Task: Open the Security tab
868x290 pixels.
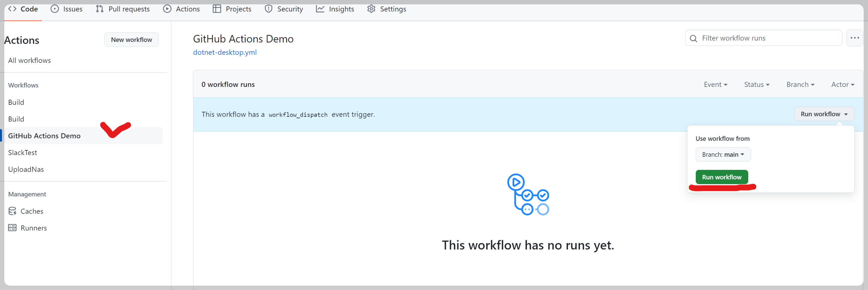Action: [x=284, y=9]
